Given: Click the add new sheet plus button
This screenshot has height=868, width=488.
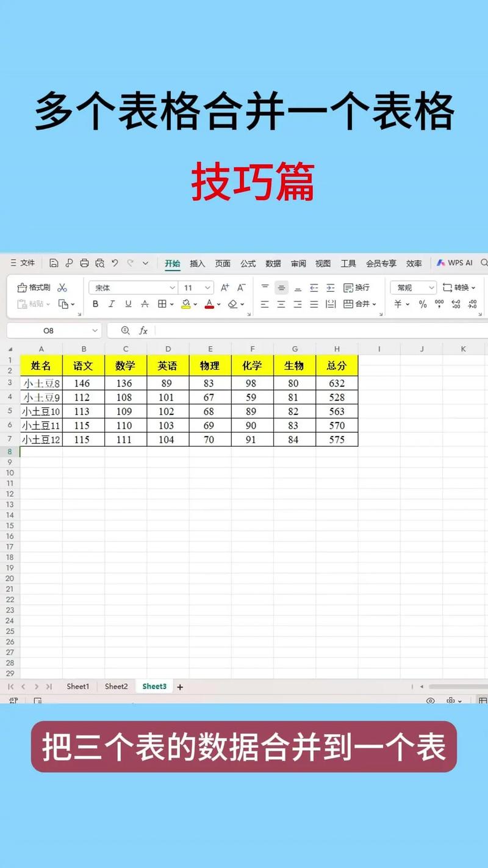Looking at the screenshot, I should pyautogui.click(x=180, y=686).
